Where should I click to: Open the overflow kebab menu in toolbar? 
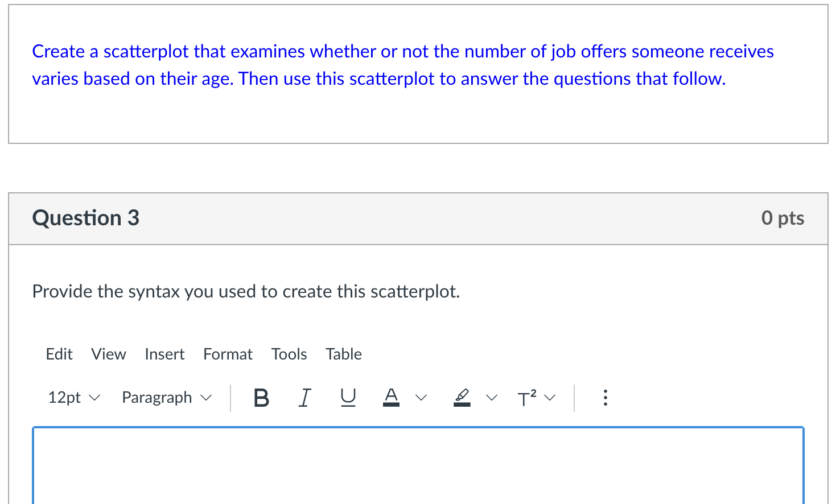point(605,398)
